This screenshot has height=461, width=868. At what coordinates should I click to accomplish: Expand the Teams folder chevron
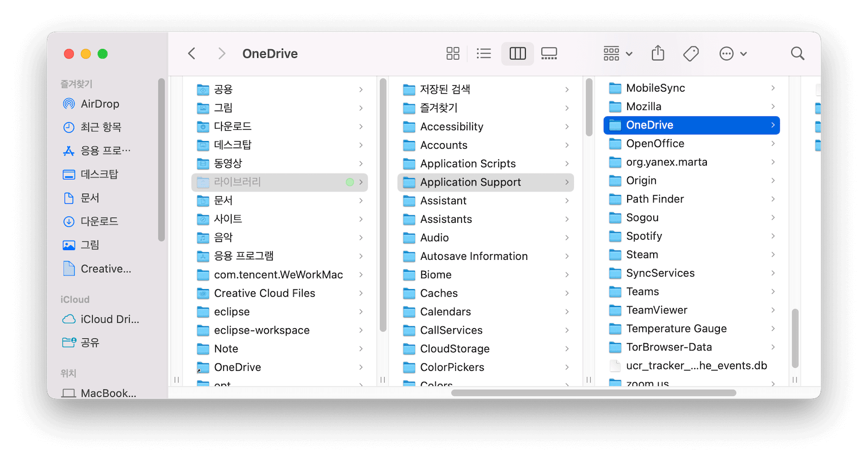click(773, 291)
